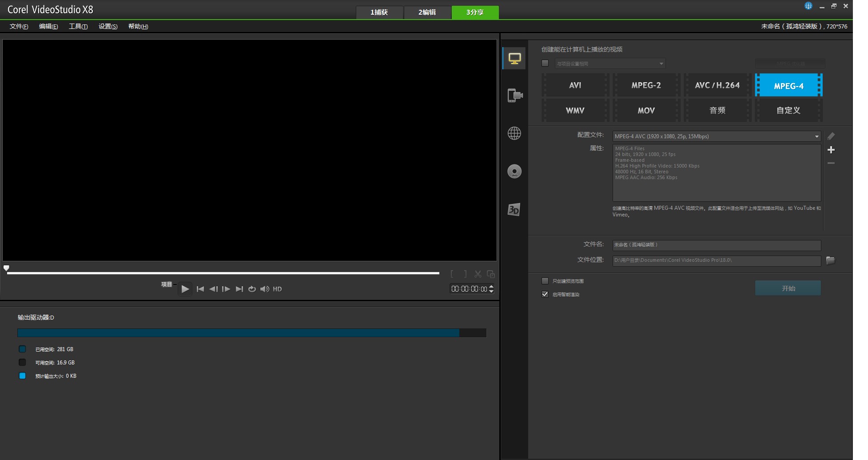Remove profile with the minus icon
This screenshot has height=460, width=868.
tap(831, 163)
